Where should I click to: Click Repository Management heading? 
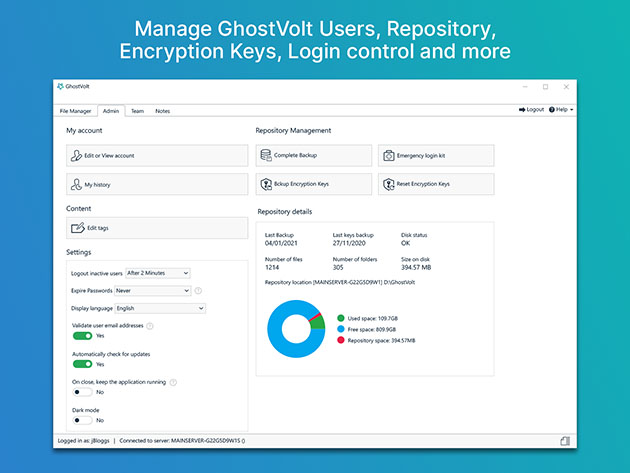(x=293, y=131)
